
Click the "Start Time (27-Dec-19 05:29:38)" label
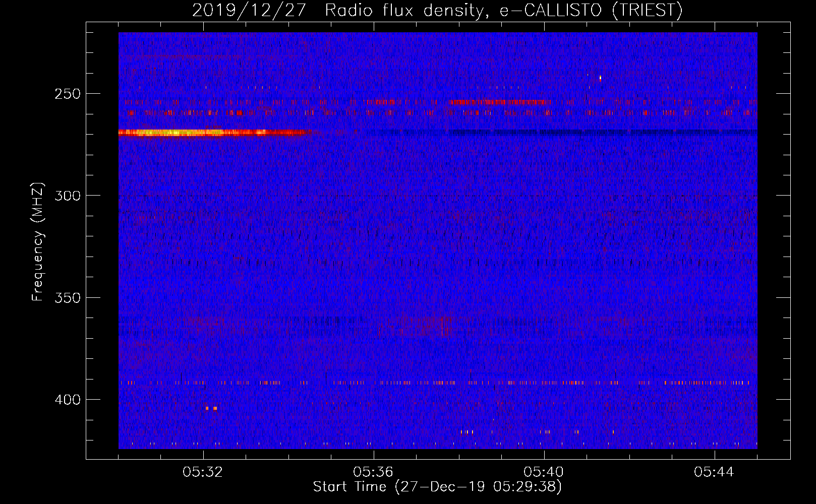point(437,487)
